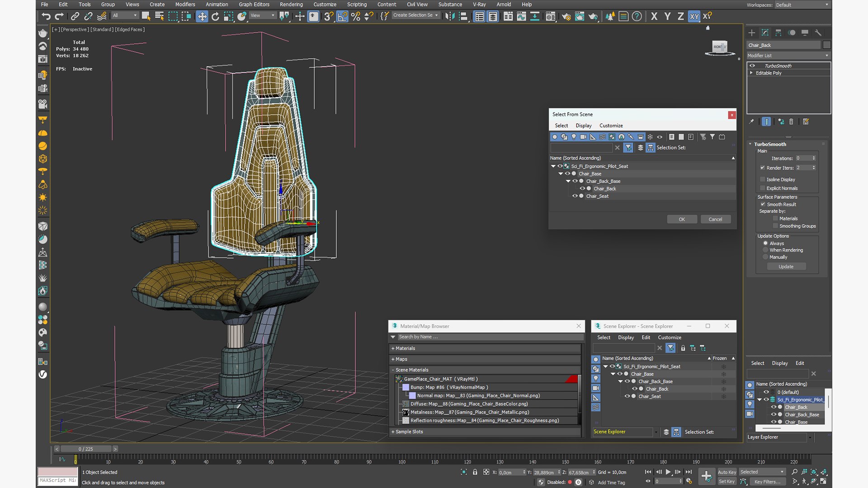Viewport: 868px width, 488px height.
Task: Open the Mirror tool
Action: pyautogui.click(x=450, y=16)
